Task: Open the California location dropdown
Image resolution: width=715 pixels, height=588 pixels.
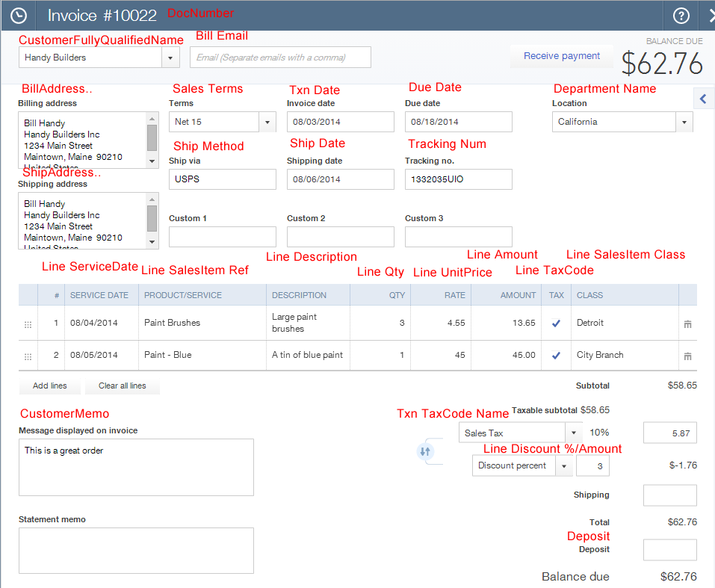Action: click(x=684, y=122)
